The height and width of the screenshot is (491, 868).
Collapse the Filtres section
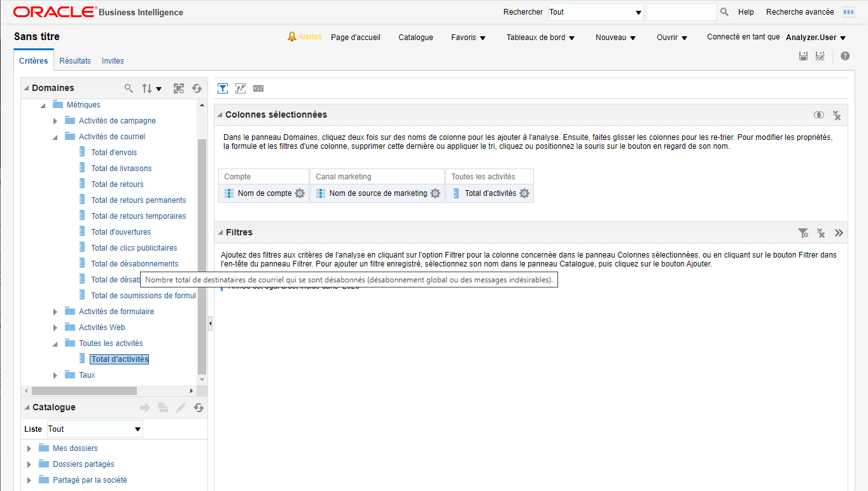click(x=220, y=233)
